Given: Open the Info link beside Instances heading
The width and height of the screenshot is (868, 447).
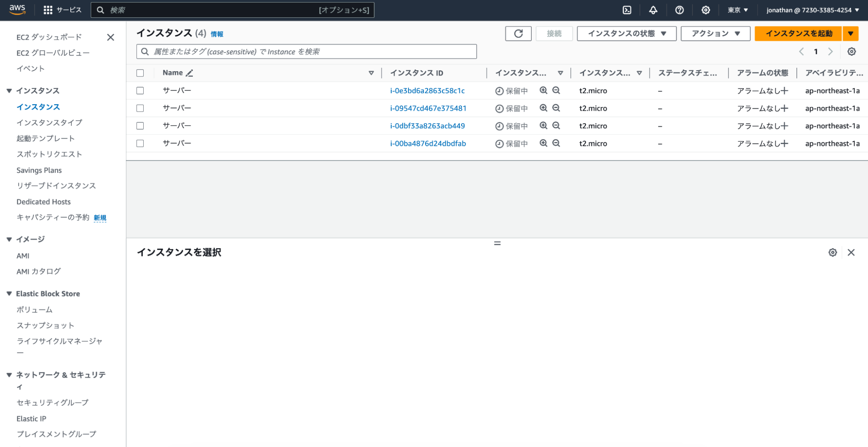Looking at the screenshot, I should point(217,34).
